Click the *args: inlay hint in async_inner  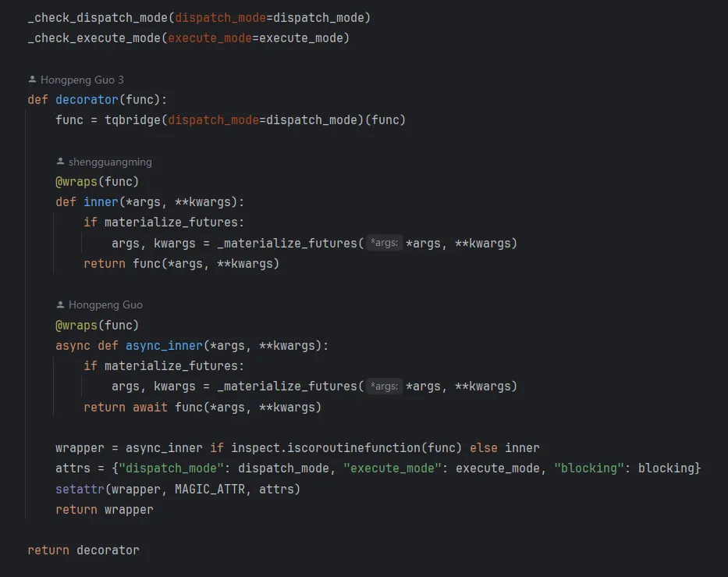tap(384, 386)
